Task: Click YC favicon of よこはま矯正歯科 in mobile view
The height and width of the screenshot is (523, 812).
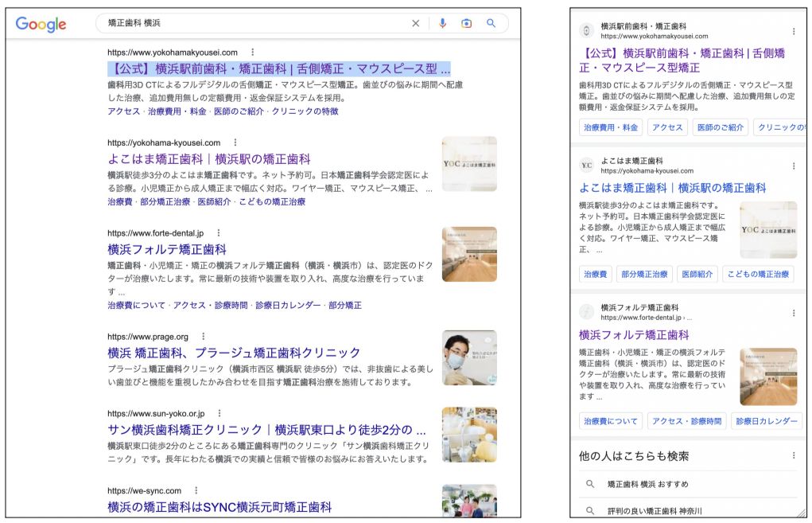Action: [586, 166]
